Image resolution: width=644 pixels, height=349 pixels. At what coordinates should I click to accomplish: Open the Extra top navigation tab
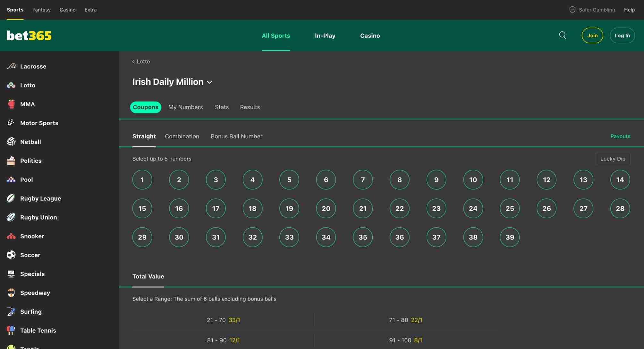[x=90, y=10]
